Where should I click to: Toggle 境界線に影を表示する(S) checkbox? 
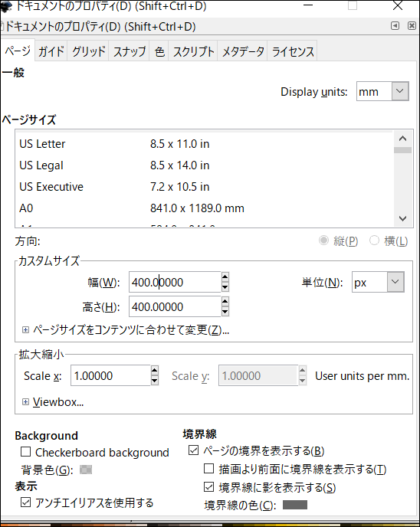coord(208,486)
